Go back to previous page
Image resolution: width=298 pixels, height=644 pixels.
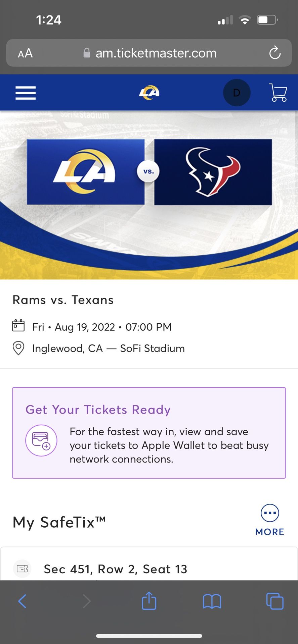pos(22,601)
